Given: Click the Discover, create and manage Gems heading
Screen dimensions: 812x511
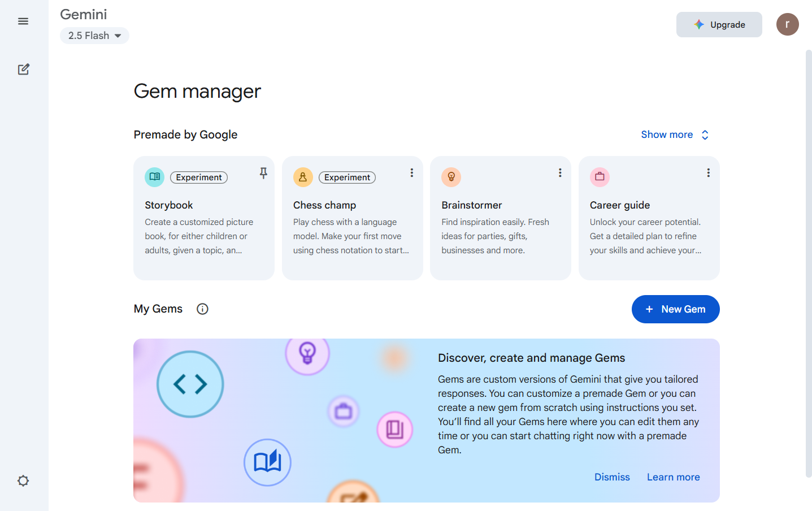Looking at the screenshot, I should tap(531, 358).
